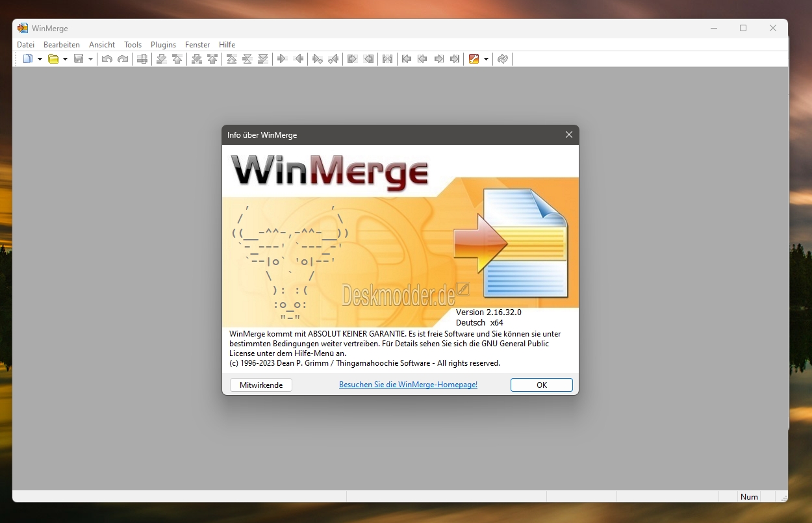Open Options via the wrench icon
Viewport: 812px width, 523px height.
[x=474, y=59]
